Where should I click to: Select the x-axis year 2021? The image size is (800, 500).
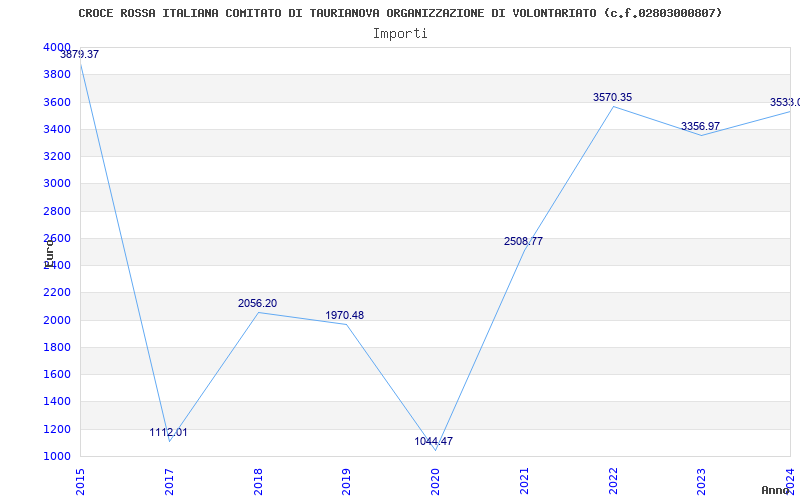[524, 482]
